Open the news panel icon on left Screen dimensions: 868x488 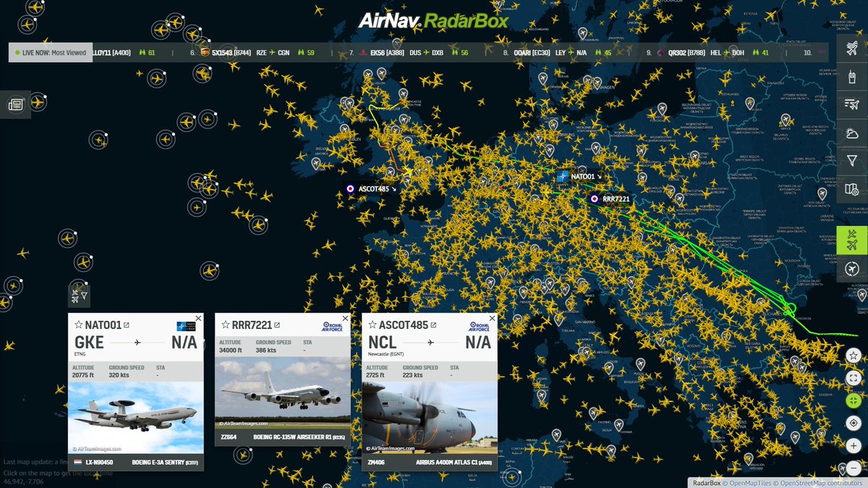tap(15, 105)
